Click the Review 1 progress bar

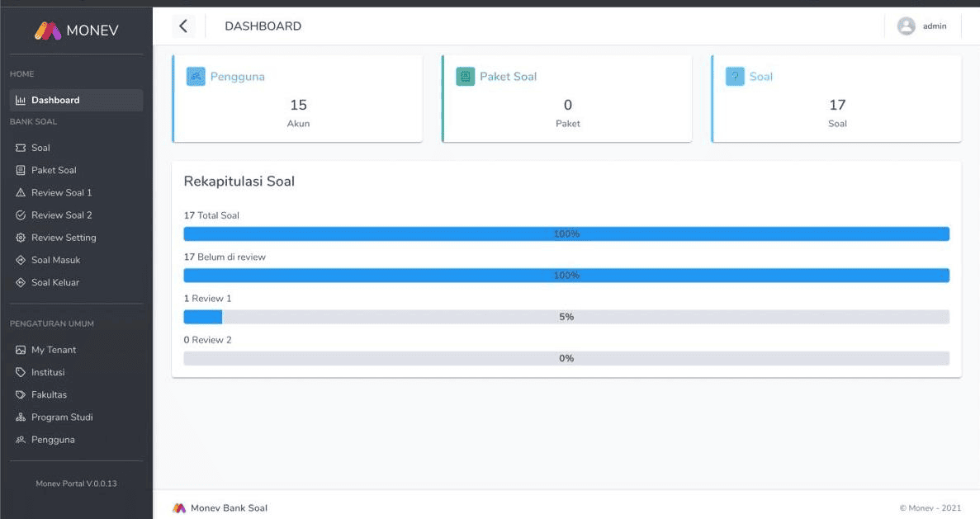pos(566,317)
